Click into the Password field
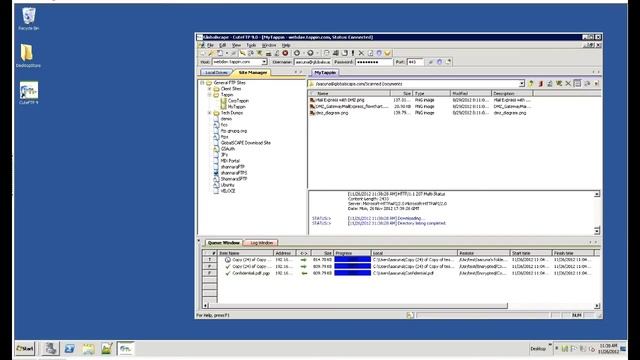This screenshot has width=640, height=360. point(374,62)
